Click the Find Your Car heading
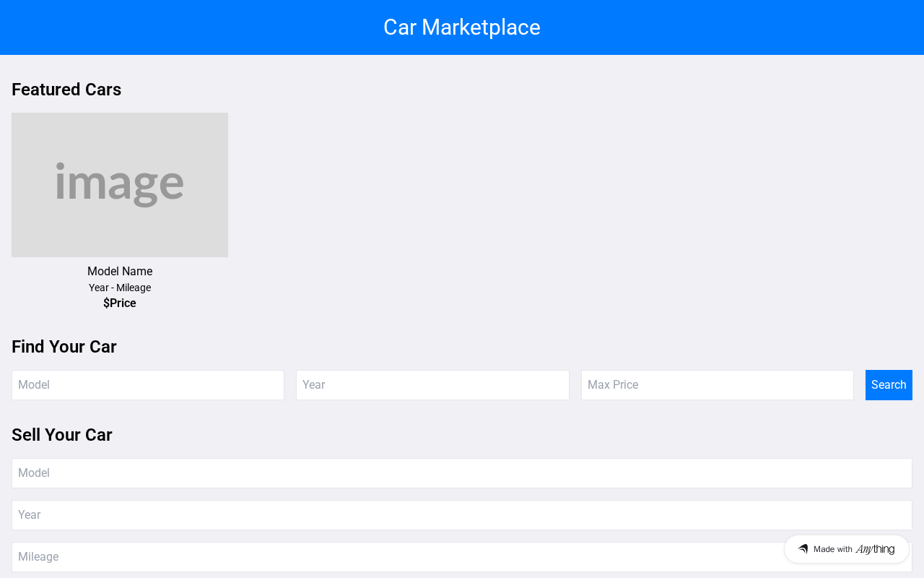The height and width of the screenshot is (578, 924). coord(64,347)
